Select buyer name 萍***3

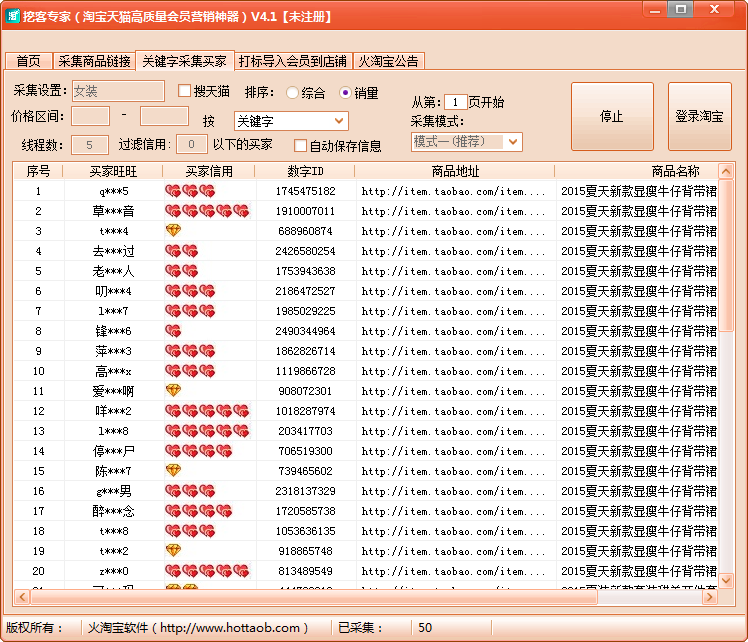(113, 351)
